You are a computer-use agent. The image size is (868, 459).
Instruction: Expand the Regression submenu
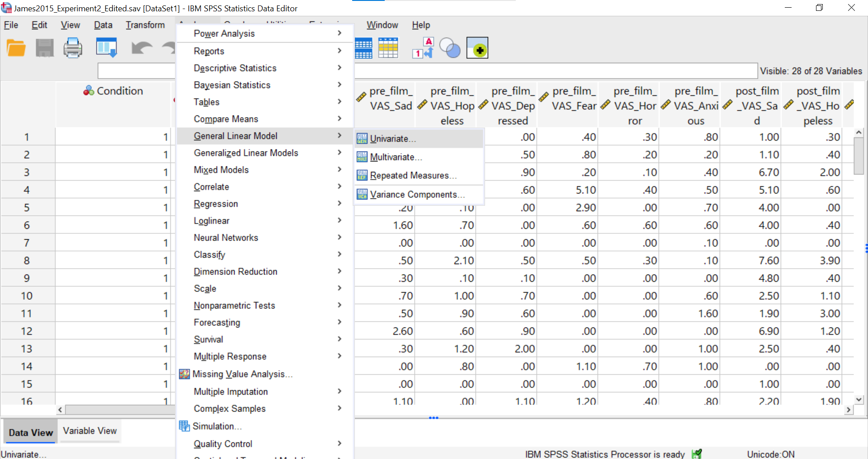coord(265,203)
